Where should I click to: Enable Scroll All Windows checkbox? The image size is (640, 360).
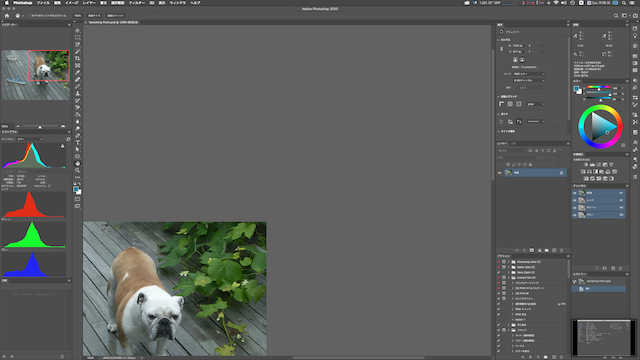tap(29, 16)
